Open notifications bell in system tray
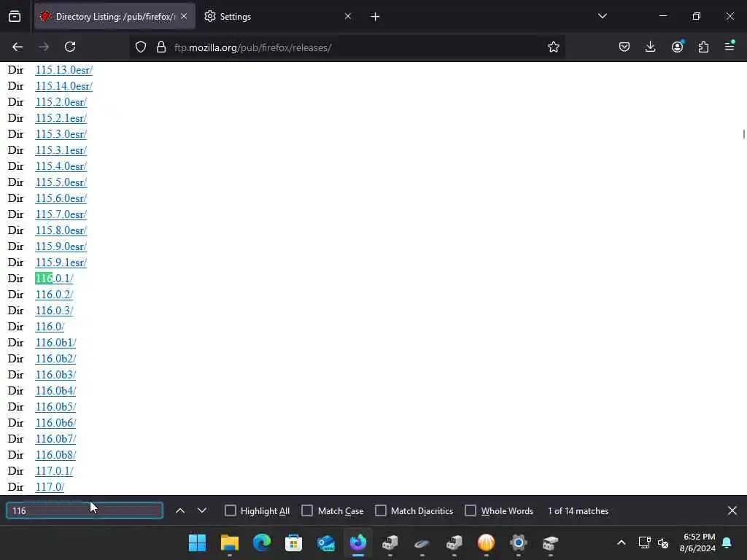 pos(727,542)
